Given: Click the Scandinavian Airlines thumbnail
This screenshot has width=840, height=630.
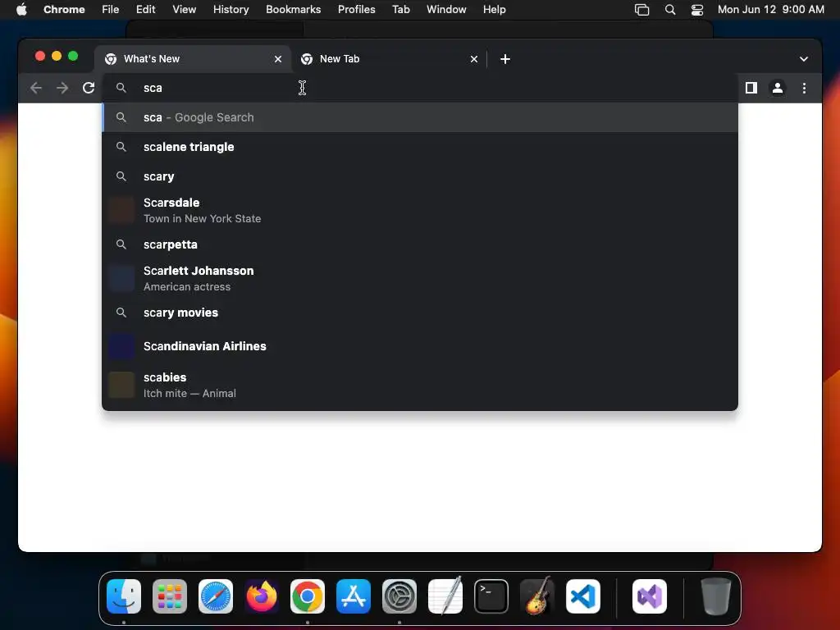Looking at the screenshot, I should pos(121,346).
